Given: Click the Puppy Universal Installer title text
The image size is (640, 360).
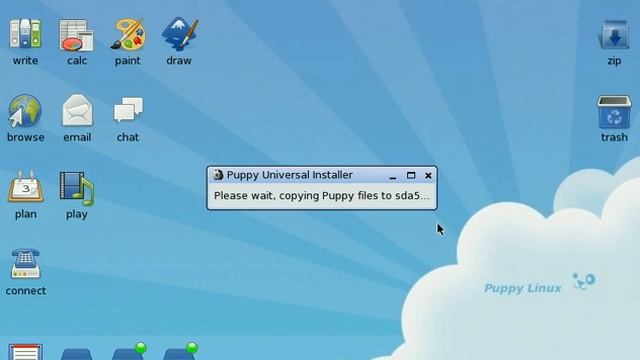Looking at the screenshot, I should tap(290, 175).
